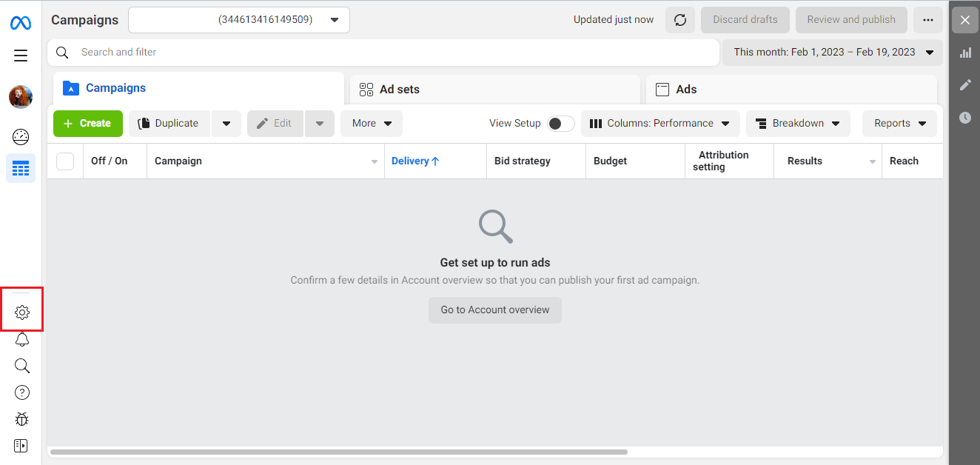Open charts panel icon on right rail
Image resolution: width=980 pixels, height=465 pixels.
965,53
